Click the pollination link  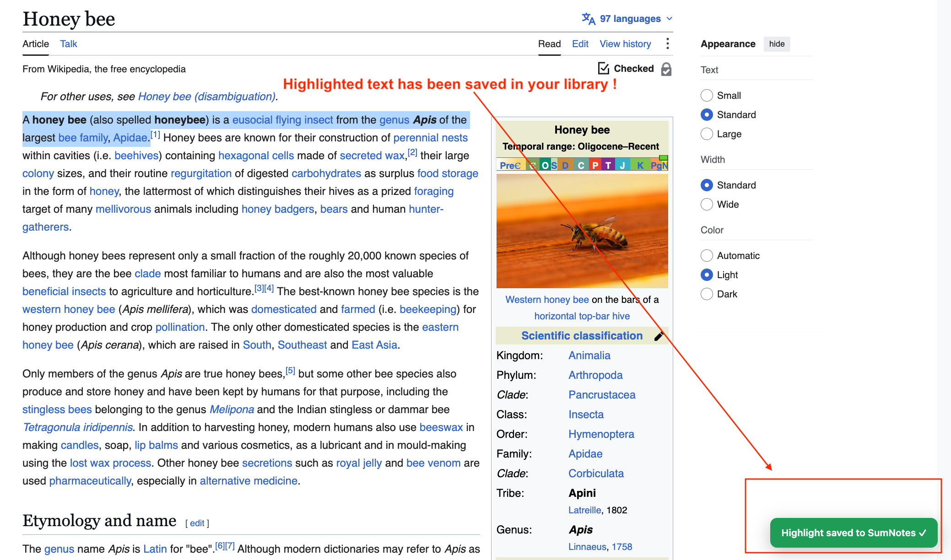(x=180, y=327)
